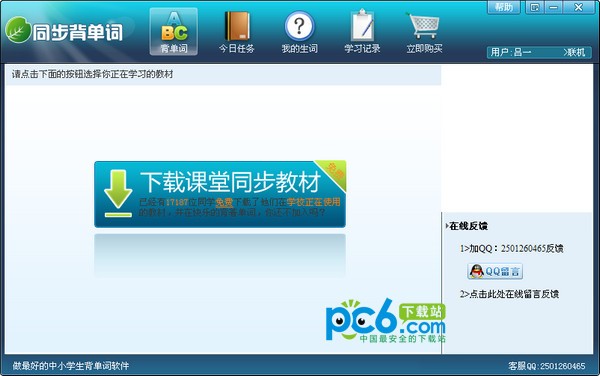Expand the 在线反馈 section arrow
600x376 pixels.
click(447, 226)
